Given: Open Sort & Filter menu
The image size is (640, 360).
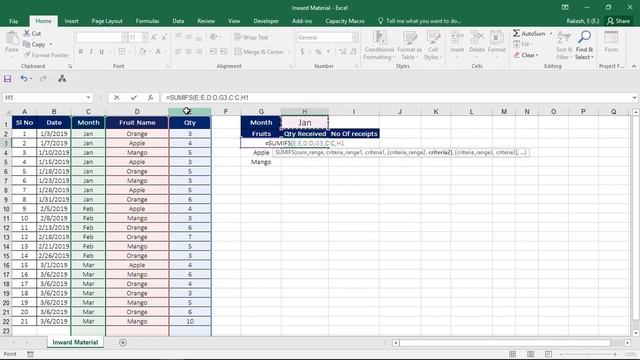Looking at the screenshot, I should [564, 45].
